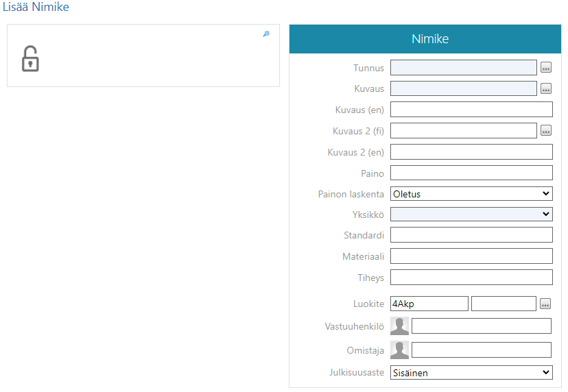Image resolution: width=568 pixels, height=392 pixels.
Task: Focus the Tunnus input field
Action: pos(463,67)
